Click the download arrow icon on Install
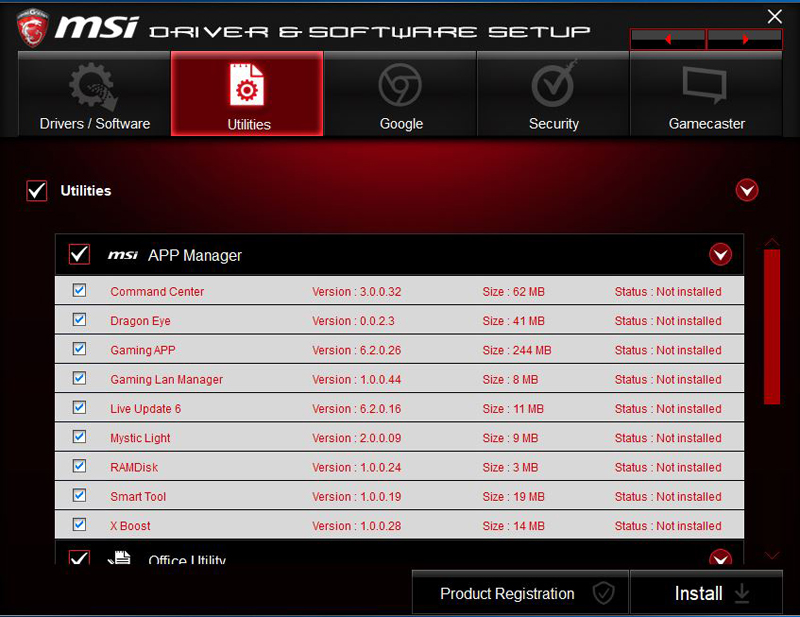The image size is (800, 617). [x=742, y=594]
